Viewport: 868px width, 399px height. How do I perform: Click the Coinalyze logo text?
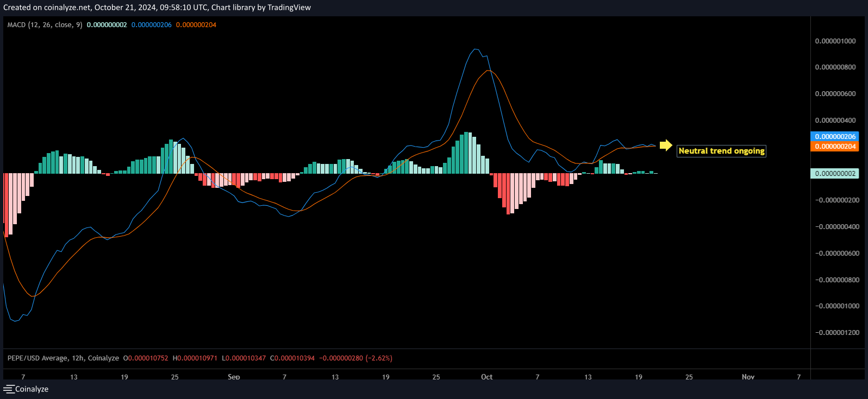(32, 389)
